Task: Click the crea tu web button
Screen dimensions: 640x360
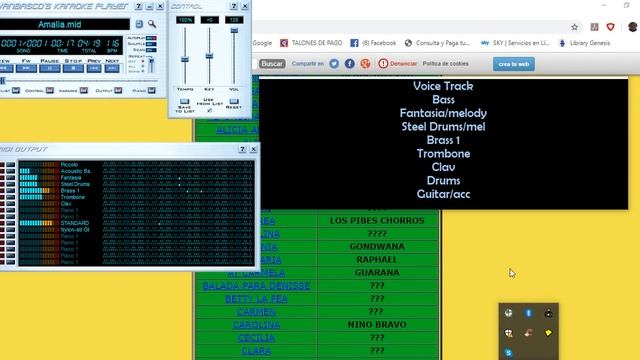Action: tap(514, 64)
